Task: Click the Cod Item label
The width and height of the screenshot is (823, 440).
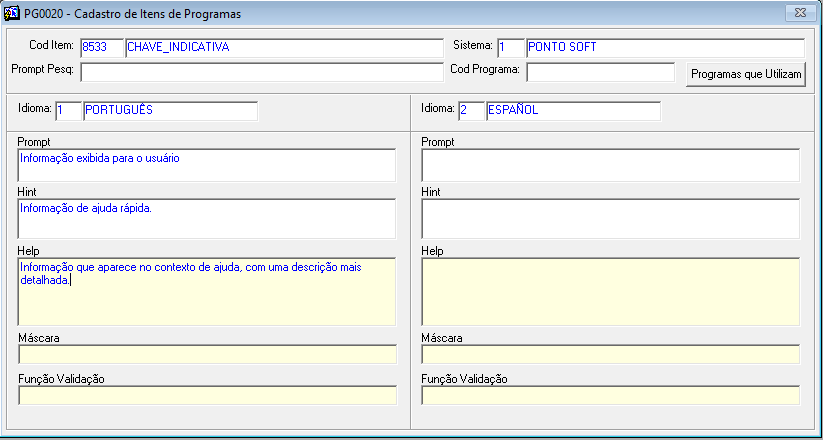Action: coord(51,45)
